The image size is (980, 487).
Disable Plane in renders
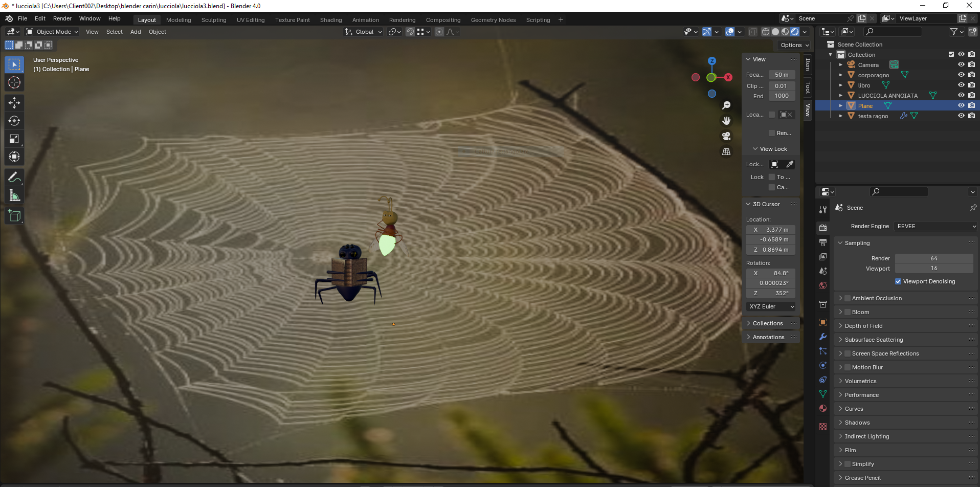point(971,105)
